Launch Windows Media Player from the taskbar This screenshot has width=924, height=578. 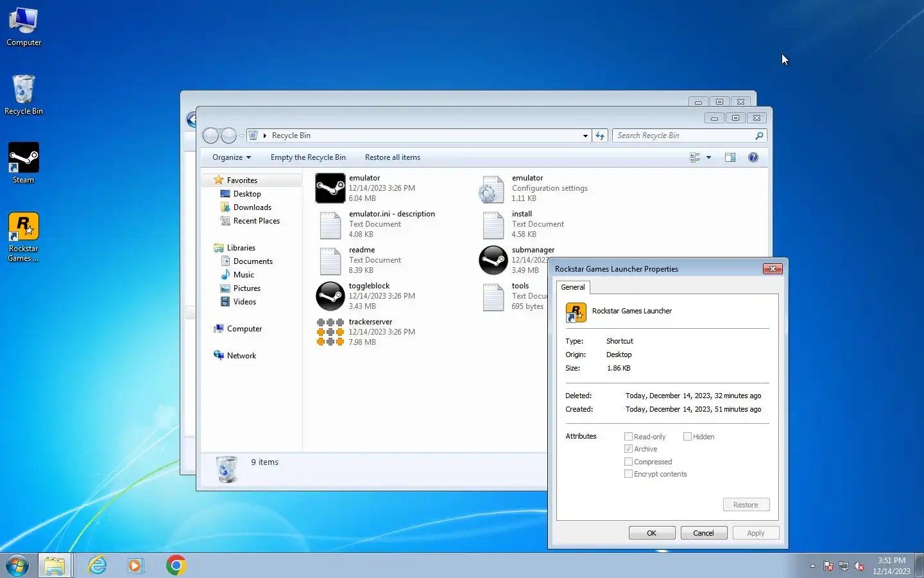pyautogui.click(x=135, y=566)
